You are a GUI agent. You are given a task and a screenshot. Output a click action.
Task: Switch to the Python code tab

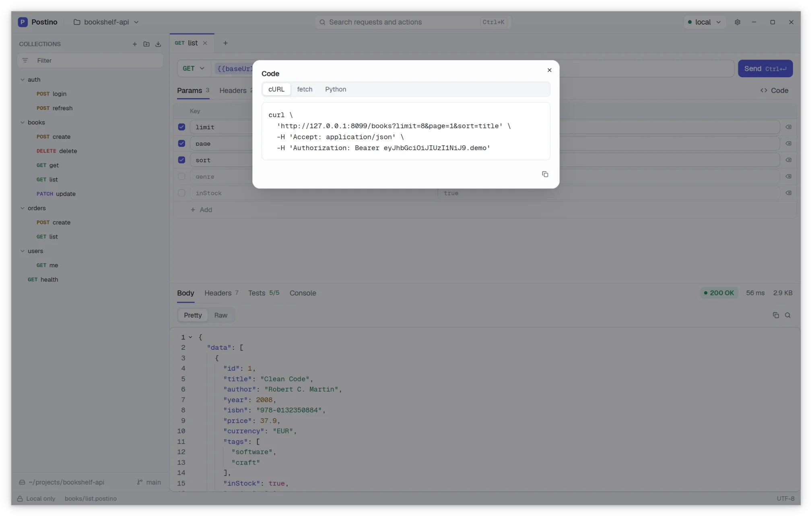(336, 89)
